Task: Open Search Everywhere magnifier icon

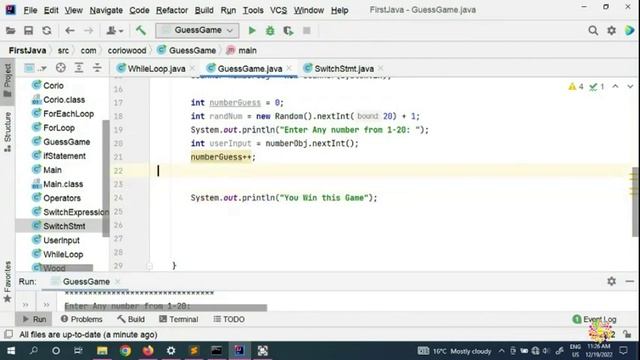Action: coord(593,31)
